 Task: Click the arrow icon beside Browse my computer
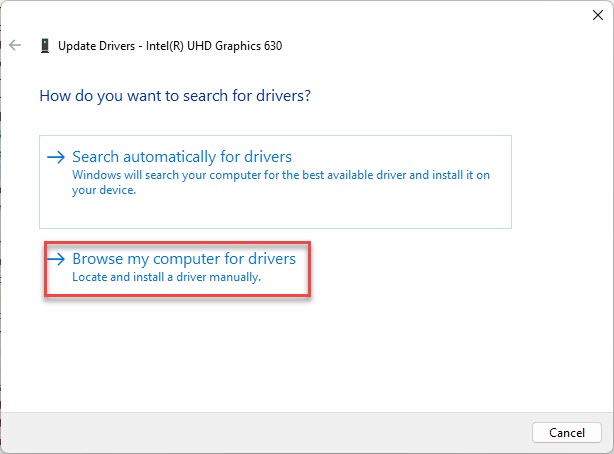56,259
